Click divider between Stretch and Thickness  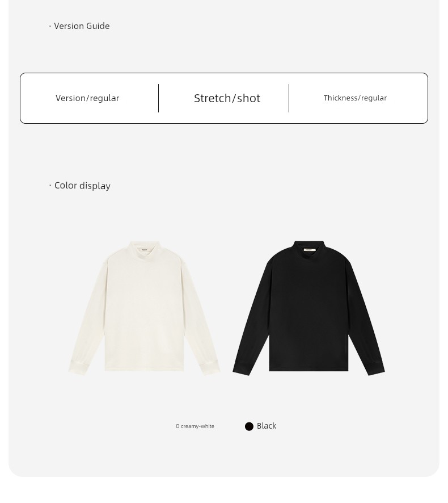click(x=289, y=98)
